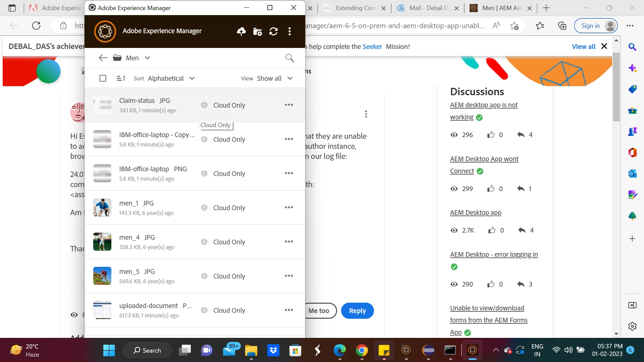Open AEM Desktop App wont Connect link
644x362 pixels.
coord(484,159)
